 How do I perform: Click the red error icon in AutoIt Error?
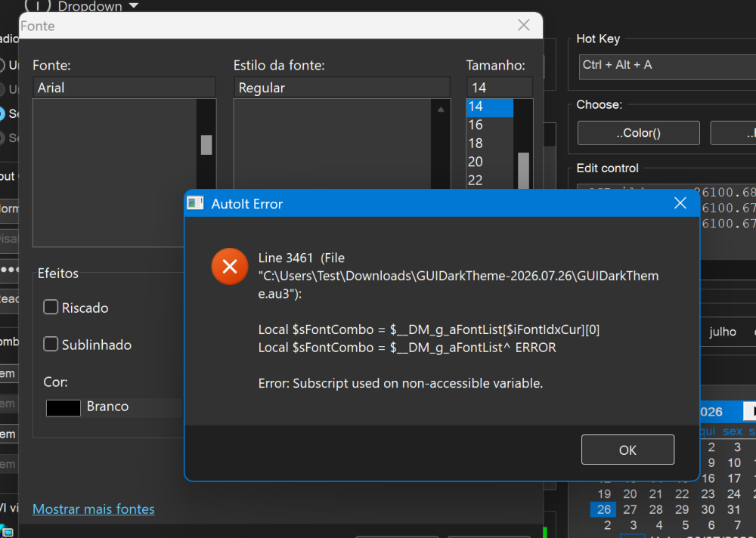tap(230, 266)
